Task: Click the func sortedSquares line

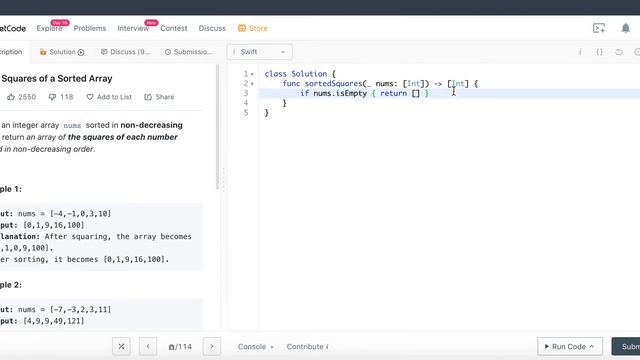Action: pos(380,84)
